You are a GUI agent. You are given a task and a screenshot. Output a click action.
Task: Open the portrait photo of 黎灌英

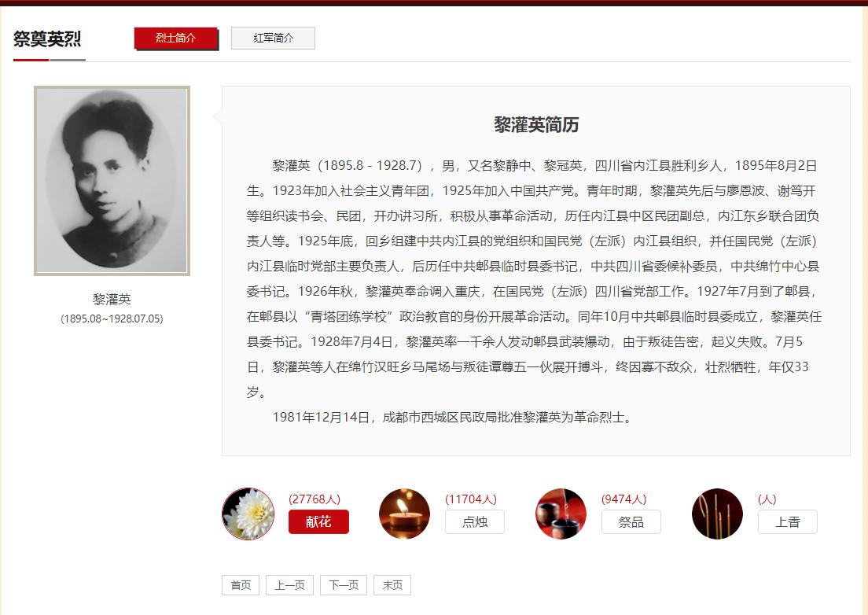pos(112,180)
